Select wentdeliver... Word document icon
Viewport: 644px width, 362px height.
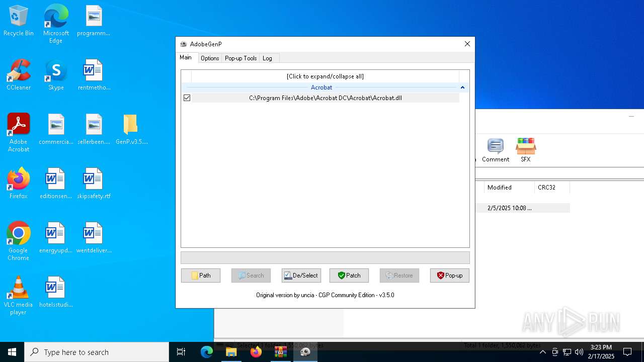(x=94, y=238)
